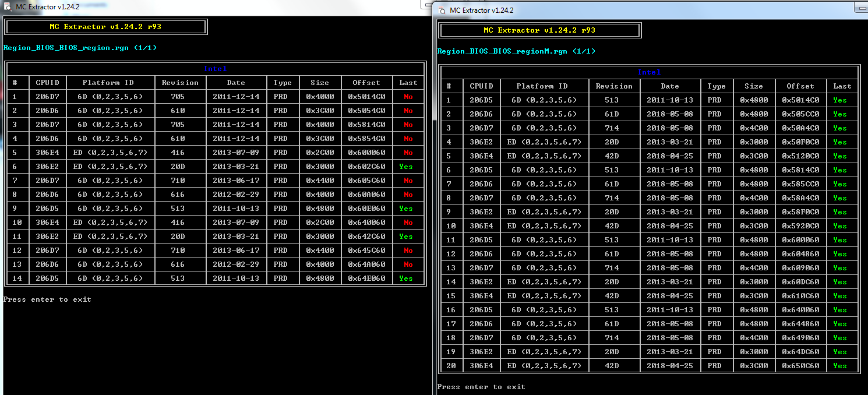Click Press enter to exit in right window
Viewport: 868px width, 395px height.
pyautogui.click(x=481, y=387)
